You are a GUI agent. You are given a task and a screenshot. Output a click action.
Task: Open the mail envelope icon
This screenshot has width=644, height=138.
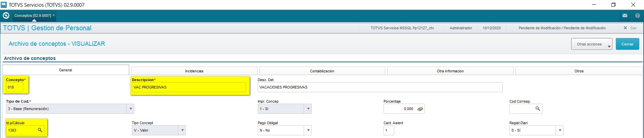point(625,15)
